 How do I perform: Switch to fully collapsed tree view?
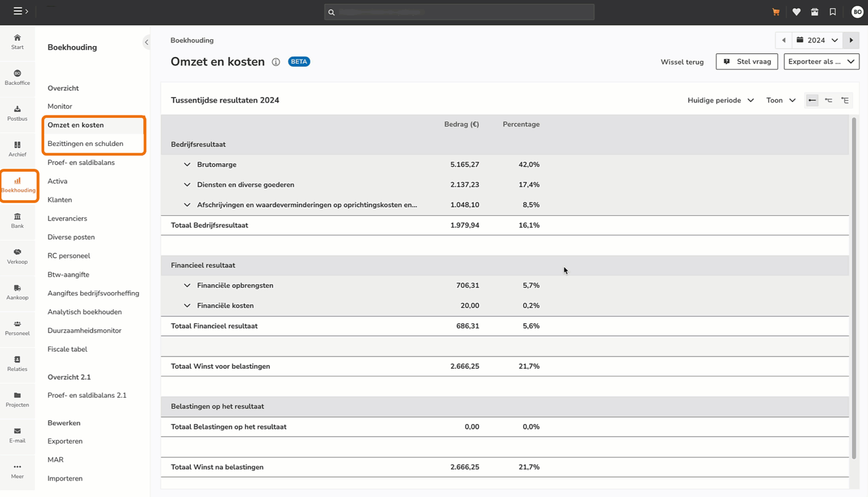tap(812, 101)
